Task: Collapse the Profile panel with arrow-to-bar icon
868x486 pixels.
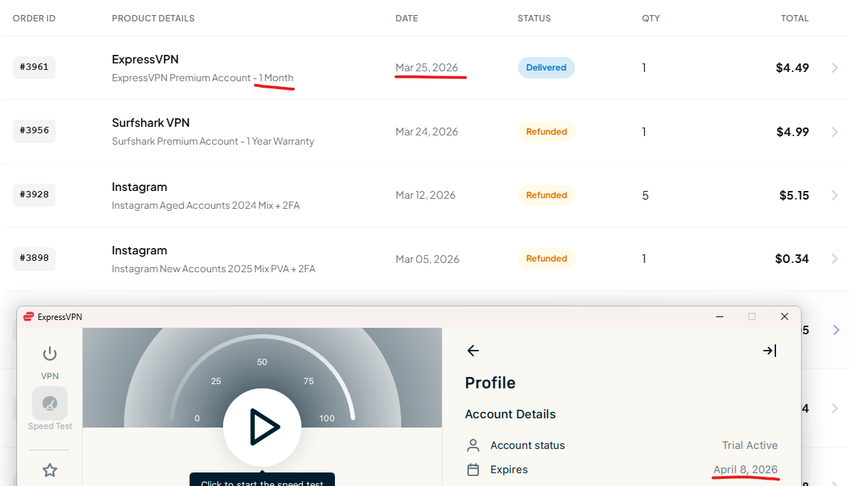Action: click(x=770, y=351)
